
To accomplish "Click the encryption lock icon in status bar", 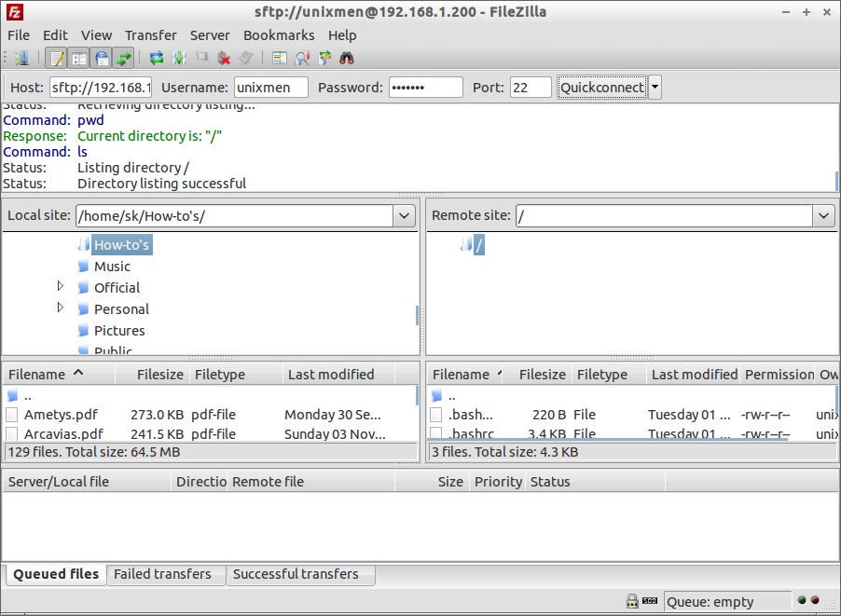I will point(632,601).
